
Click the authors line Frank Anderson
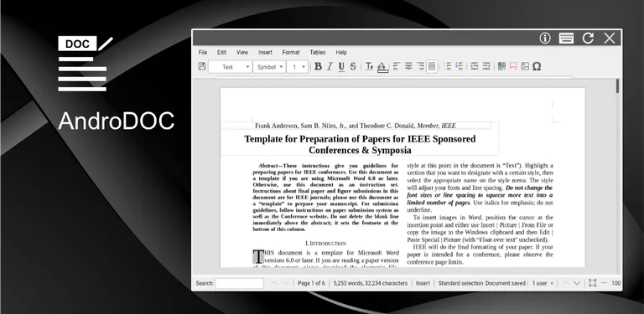tap(356, 126)
